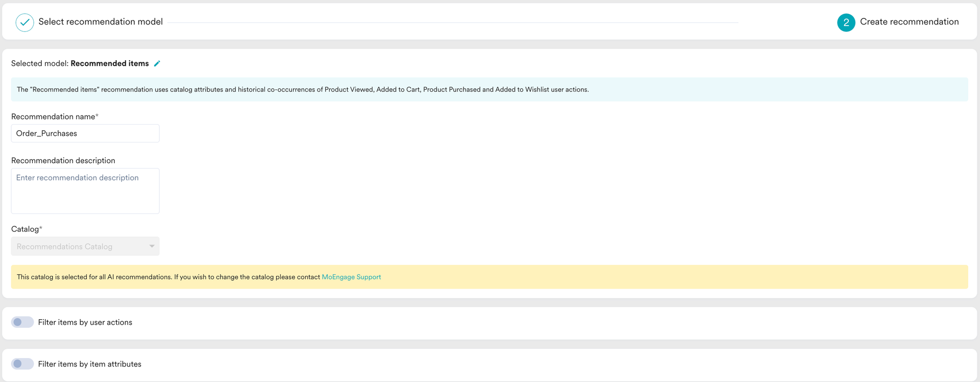980x382 pixels.
Task: Click the Filter items by item attributes label
Action: 90,364
